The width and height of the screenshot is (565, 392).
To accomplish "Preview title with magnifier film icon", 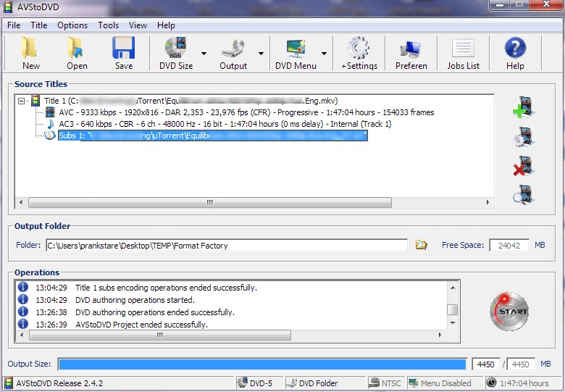I will pos(524,195).
